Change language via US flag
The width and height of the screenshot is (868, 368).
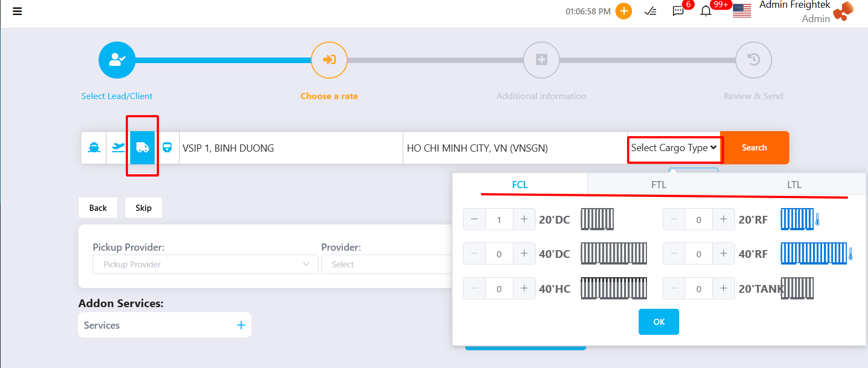(x=742, y=11)
